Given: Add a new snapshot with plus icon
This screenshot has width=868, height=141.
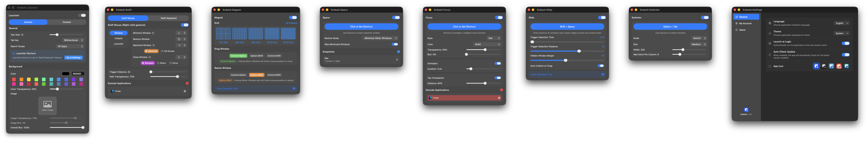Looking at the screenshot, I should click(398, 52).
